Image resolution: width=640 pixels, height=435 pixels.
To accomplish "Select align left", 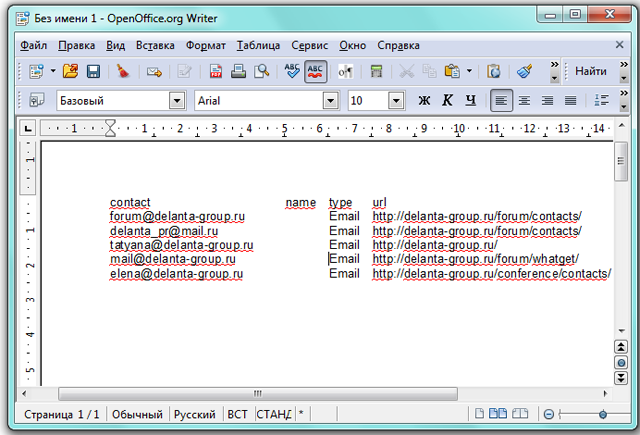I will tap(501, 100).
